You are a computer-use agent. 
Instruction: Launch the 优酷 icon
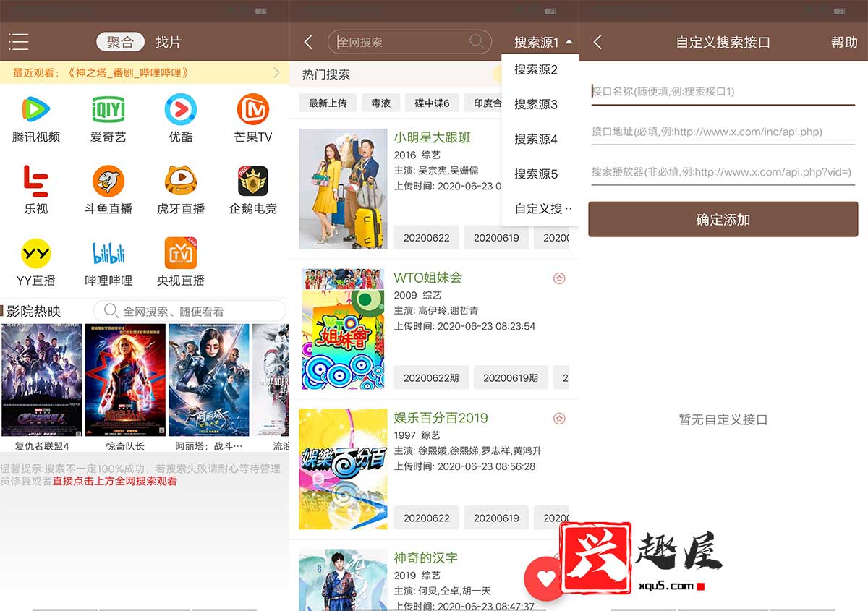[181, 109]
